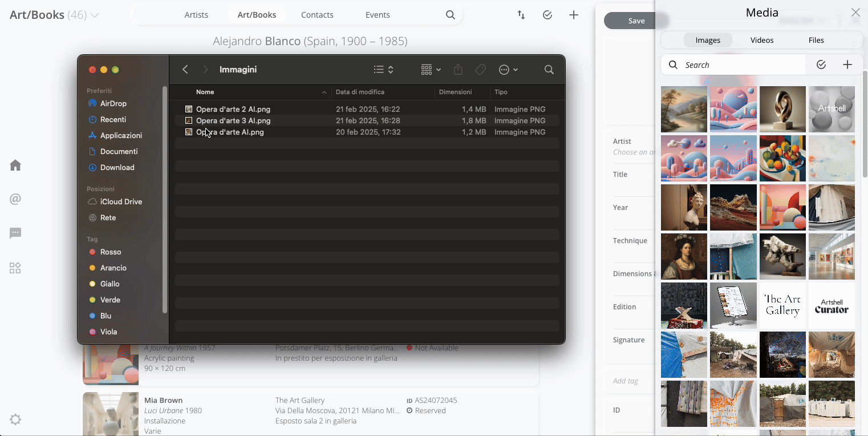Open the widgets grid sidebar icon
This screenshot has width=868, height=436.
(x=15, y=268)
